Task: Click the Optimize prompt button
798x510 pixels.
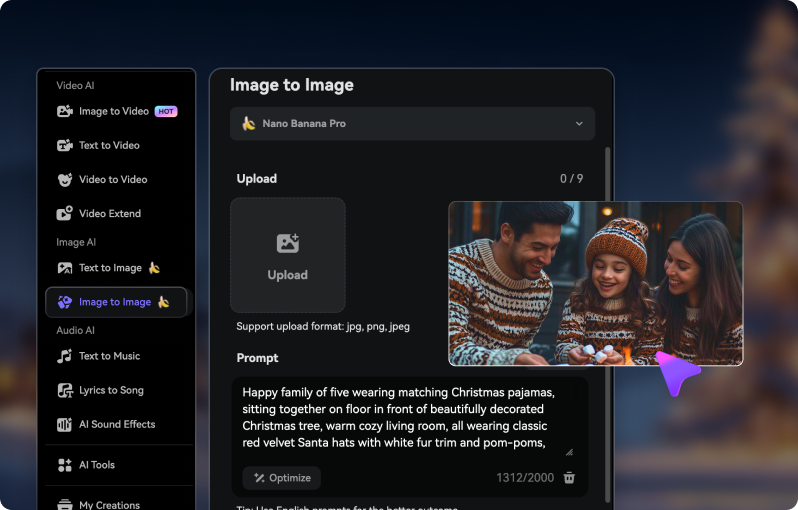Action: pos(281,478)
